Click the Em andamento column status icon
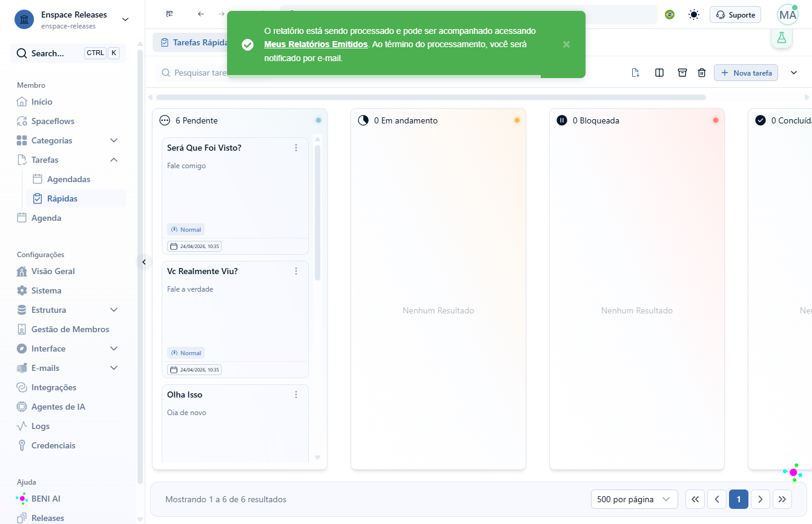The image size is (812, 524). 363,120
